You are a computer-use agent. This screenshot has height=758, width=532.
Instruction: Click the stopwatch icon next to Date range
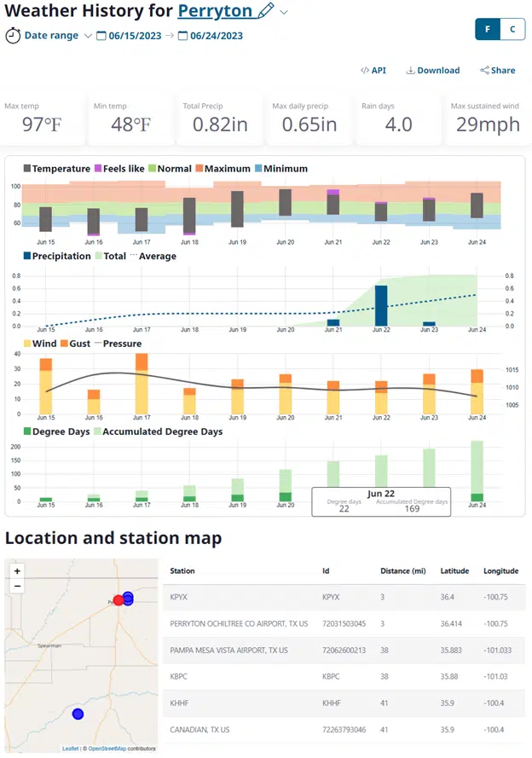point(13,36)
